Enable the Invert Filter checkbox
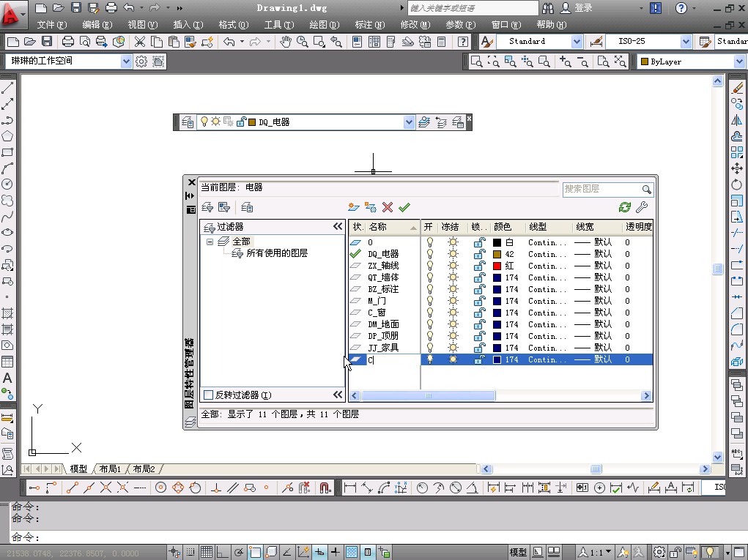 tap(208, 395)
